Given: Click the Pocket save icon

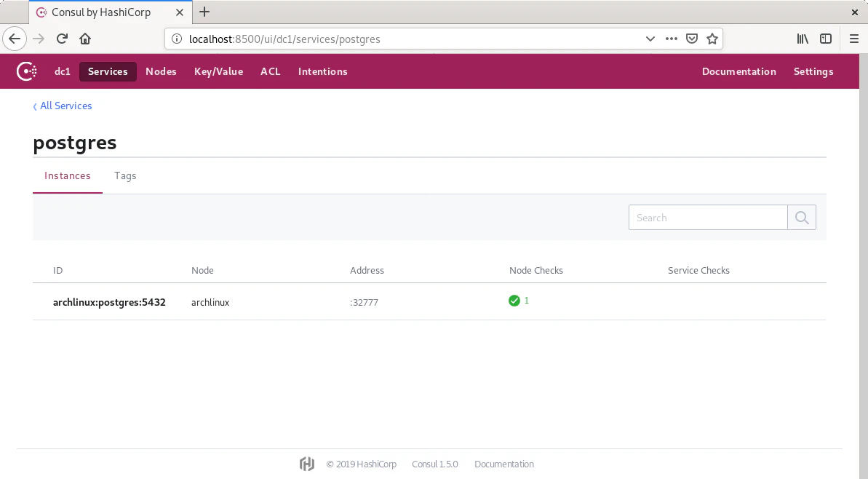Looking at the screenshot, I should (693, 39).
